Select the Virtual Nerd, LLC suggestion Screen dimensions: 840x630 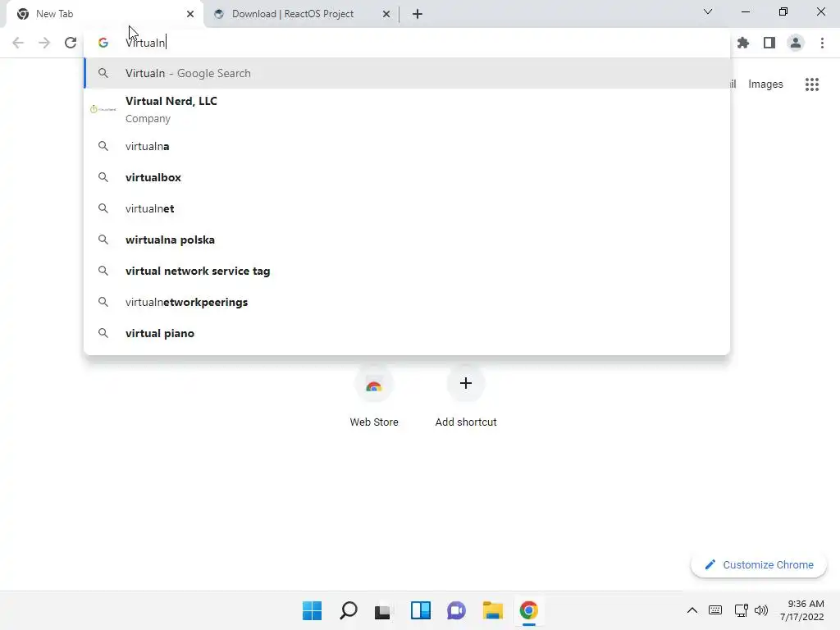(x=407, y=109)
